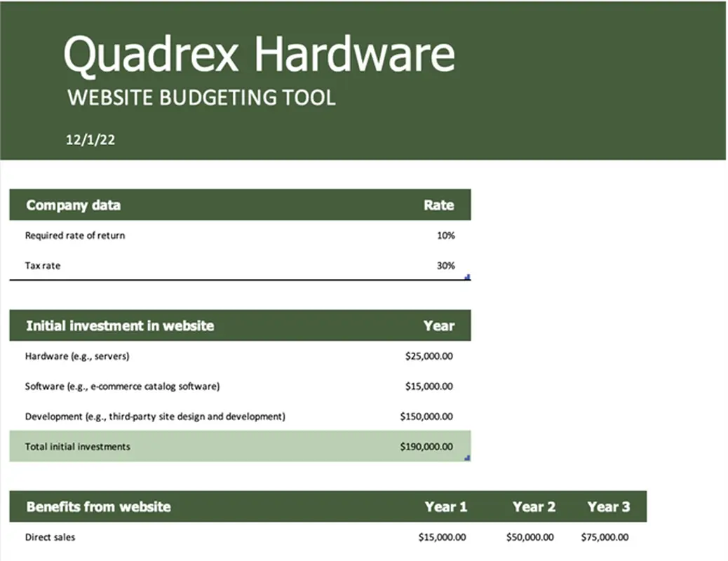Click the Hardware (e.g., servers) row label
728x561 pixels.
pos(77,356)
